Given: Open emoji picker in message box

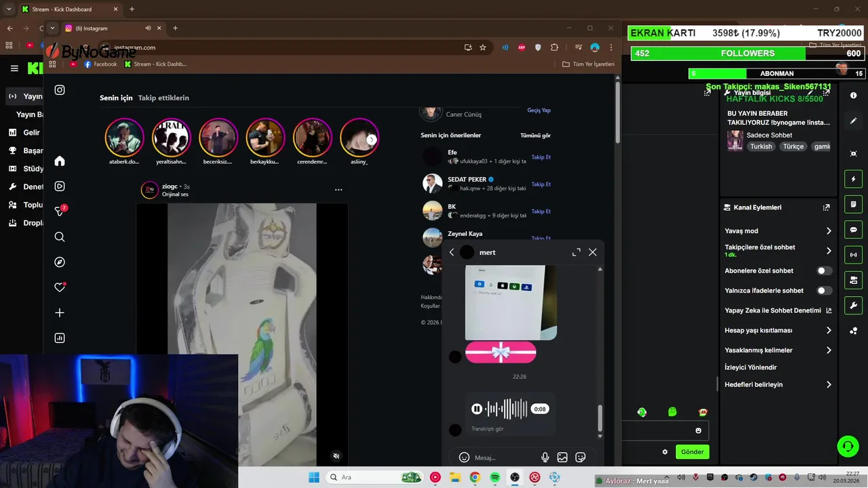Looking at the screenshot, I should tap(464, 457).
